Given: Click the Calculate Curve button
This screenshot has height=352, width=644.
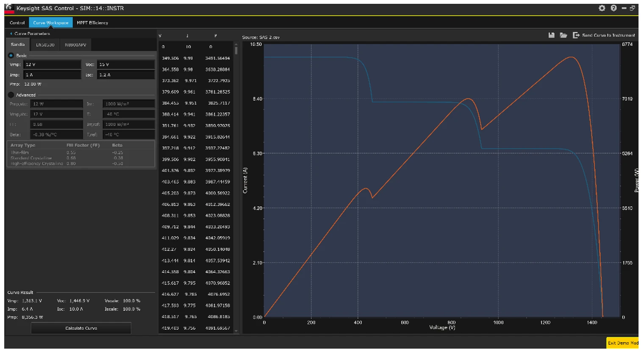Looking at the screenshot, I should (x=81, y=328).
